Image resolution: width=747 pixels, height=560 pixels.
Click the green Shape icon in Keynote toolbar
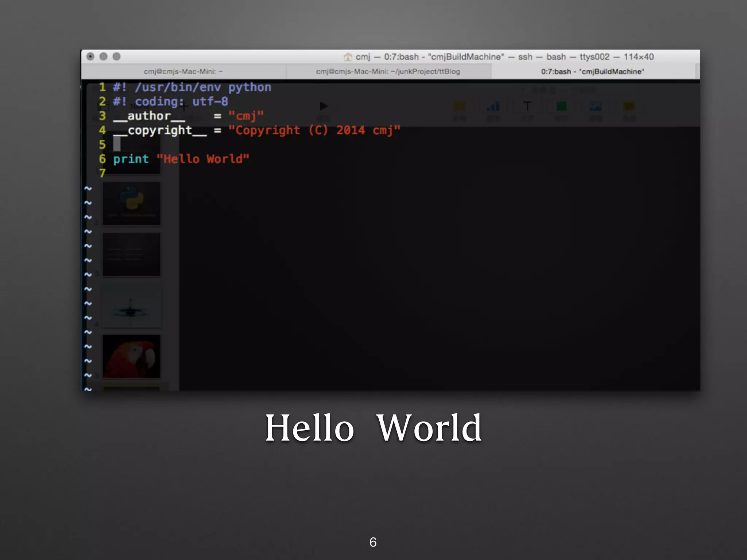[x=561, y=106]
